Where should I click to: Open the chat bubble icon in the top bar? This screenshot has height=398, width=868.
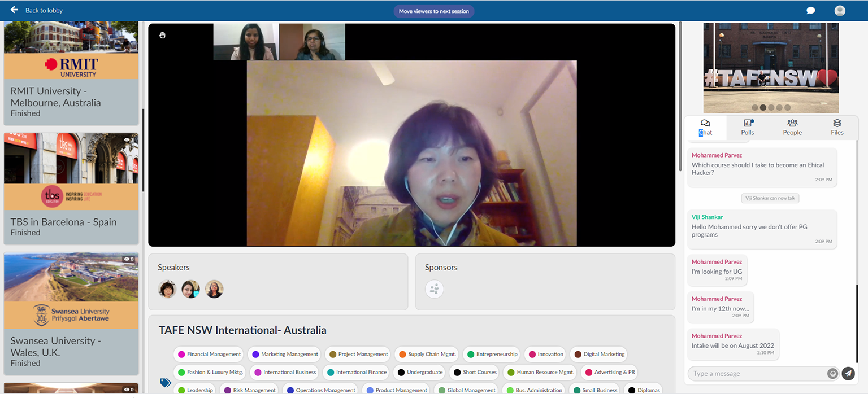[810, 11]
